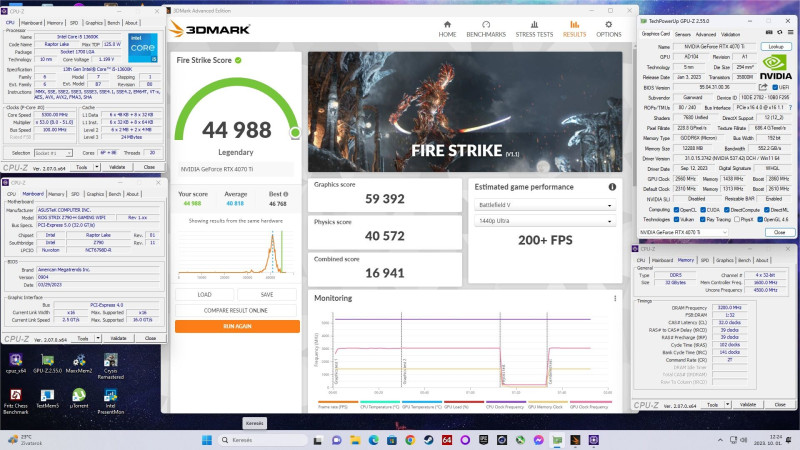Screen dimensions: 800x450
Task: Open the taskbar weather widget
Action: 26,440
